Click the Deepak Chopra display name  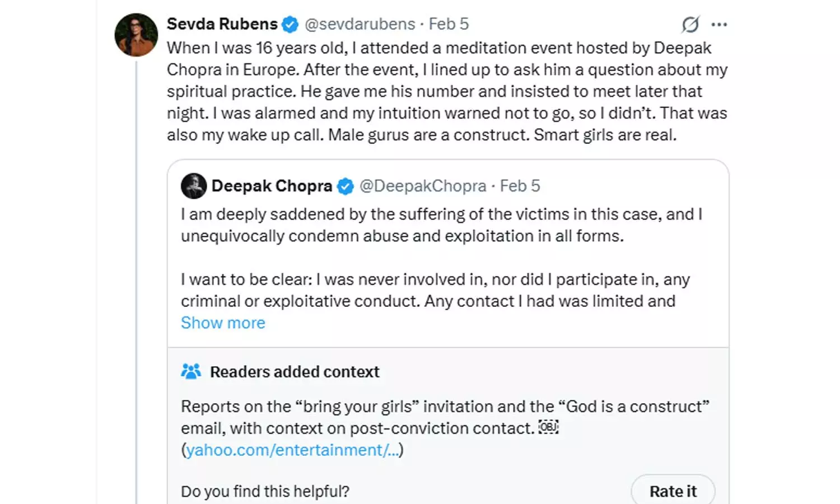pyautogui.click(x=272, y=186)
